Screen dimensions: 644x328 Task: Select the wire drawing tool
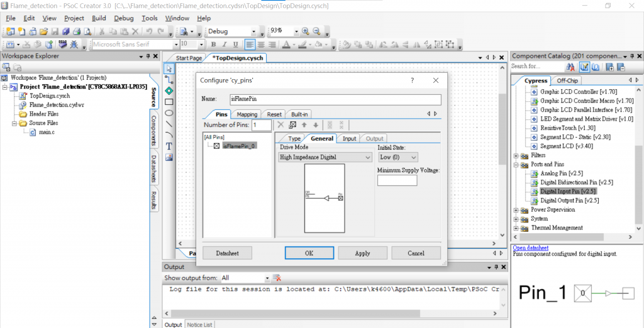pyautogui.click(x=169, y=80)
